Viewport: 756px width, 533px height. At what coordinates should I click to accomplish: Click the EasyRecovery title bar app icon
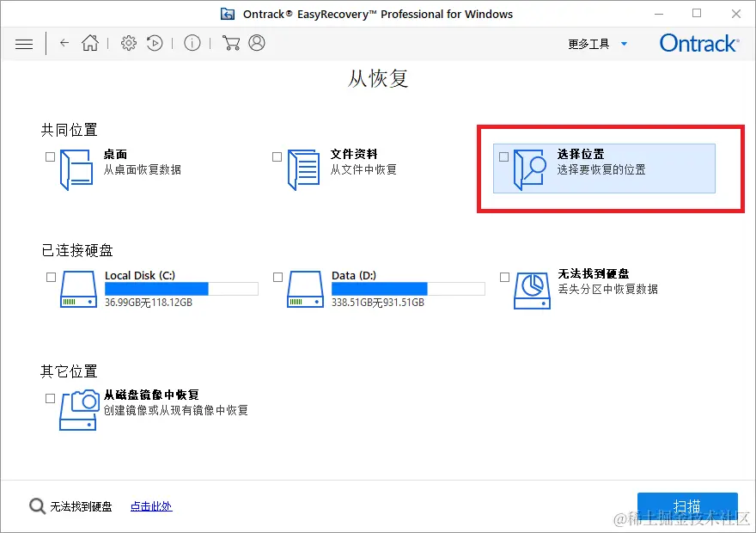coord(228,14)
